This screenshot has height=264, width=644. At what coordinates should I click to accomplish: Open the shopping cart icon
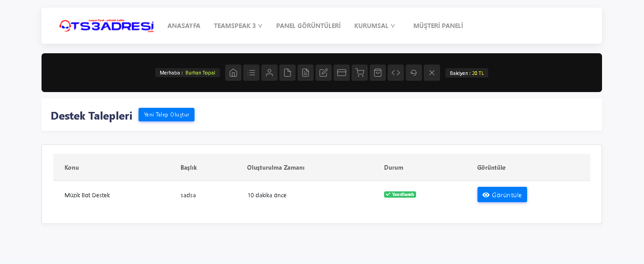(x=360, y=73)
